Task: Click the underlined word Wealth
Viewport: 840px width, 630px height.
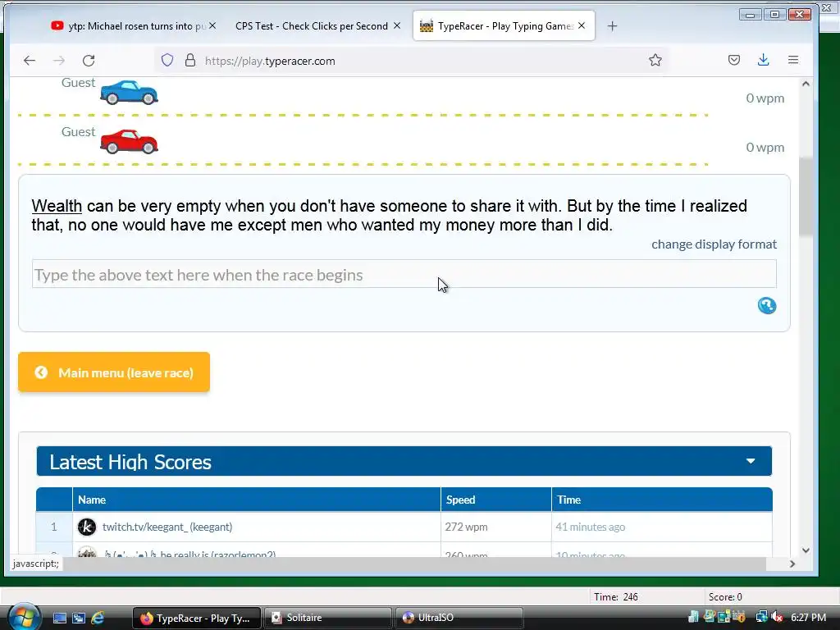Action: click(57, 206)
